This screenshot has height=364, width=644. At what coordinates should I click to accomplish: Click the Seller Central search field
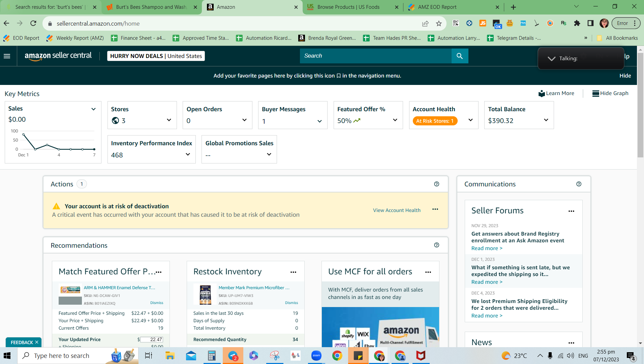(375, 56)
